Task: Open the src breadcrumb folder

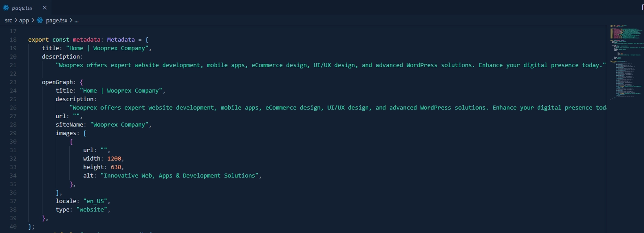Action: (x=8, y=20)
